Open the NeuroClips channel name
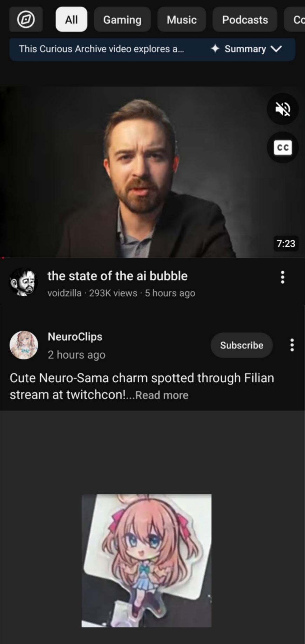This screenshot has width=305, height=644. [x=75, y=337]
